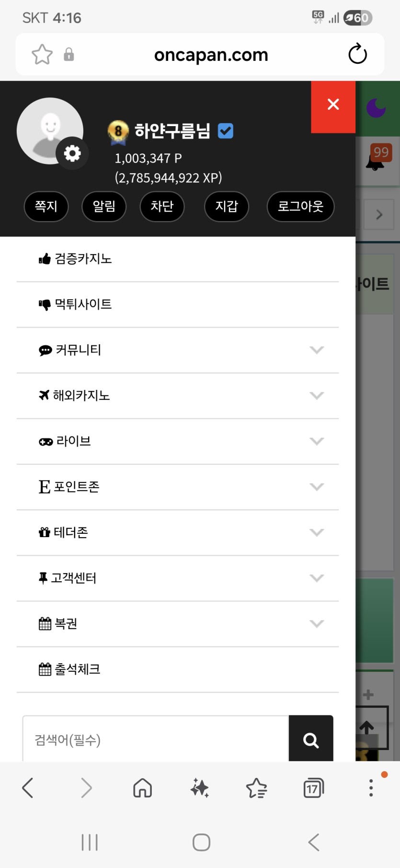Expand the 해외카지노 submenu arrow
This screenshot has height=868, width=400.
pyautogui.click(x=317, y=395)
